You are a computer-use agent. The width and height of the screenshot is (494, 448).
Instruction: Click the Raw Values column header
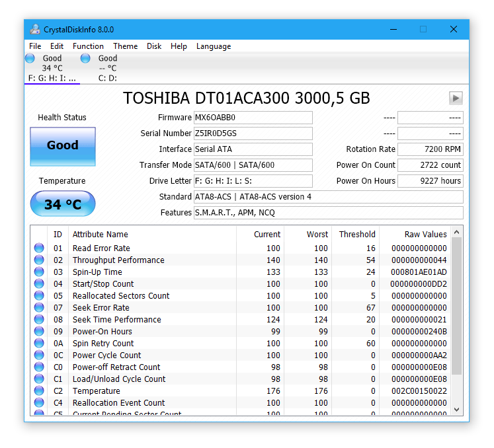pyautogui.click(x=425, y=234)
